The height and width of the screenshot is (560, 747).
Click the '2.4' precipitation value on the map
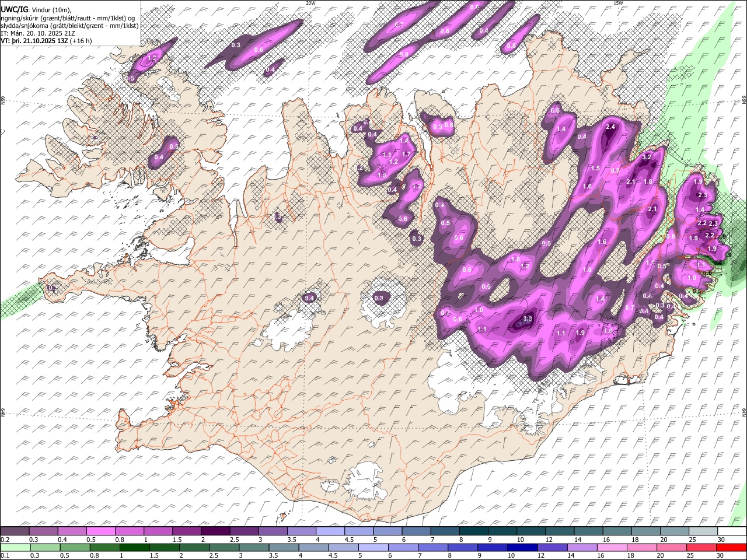611,127
